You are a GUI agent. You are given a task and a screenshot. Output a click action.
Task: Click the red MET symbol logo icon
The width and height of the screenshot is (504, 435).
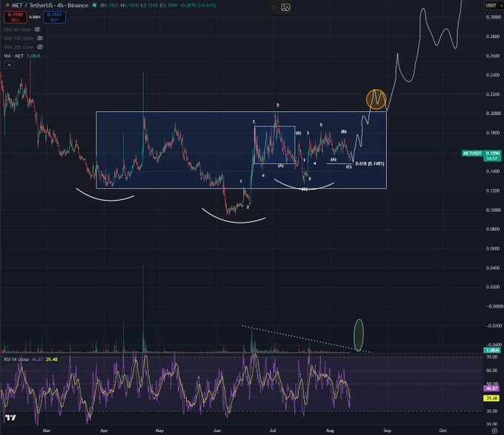click(x=7, y=5)
